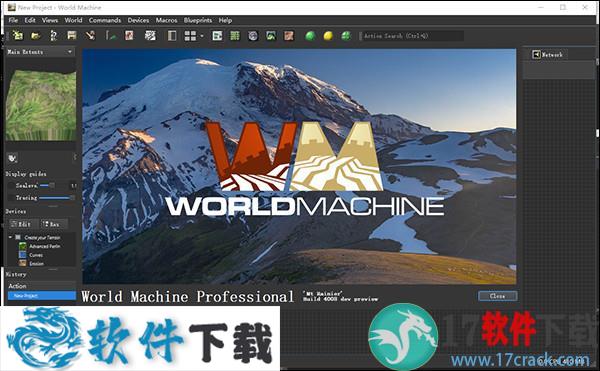Open the Edit menu
The height and width of the screenshot is (371, 600).
click(x=30, y=20)
